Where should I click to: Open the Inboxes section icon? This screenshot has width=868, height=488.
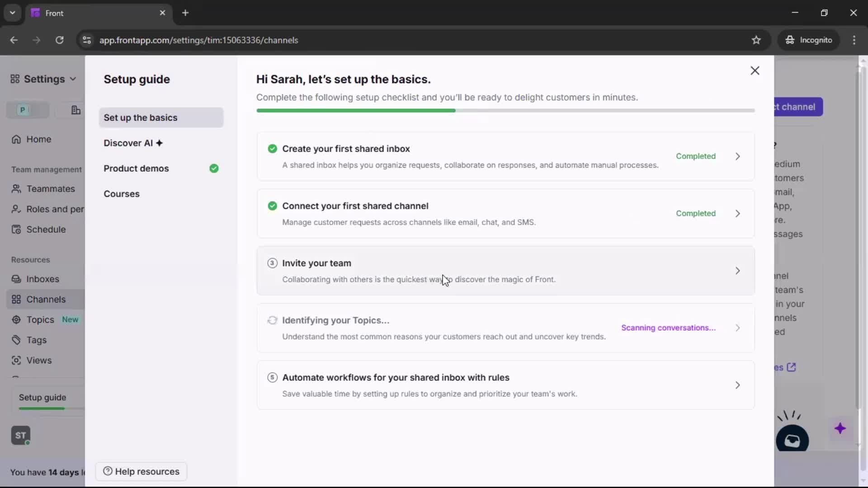pyautogui.click(x=16, y=279)
